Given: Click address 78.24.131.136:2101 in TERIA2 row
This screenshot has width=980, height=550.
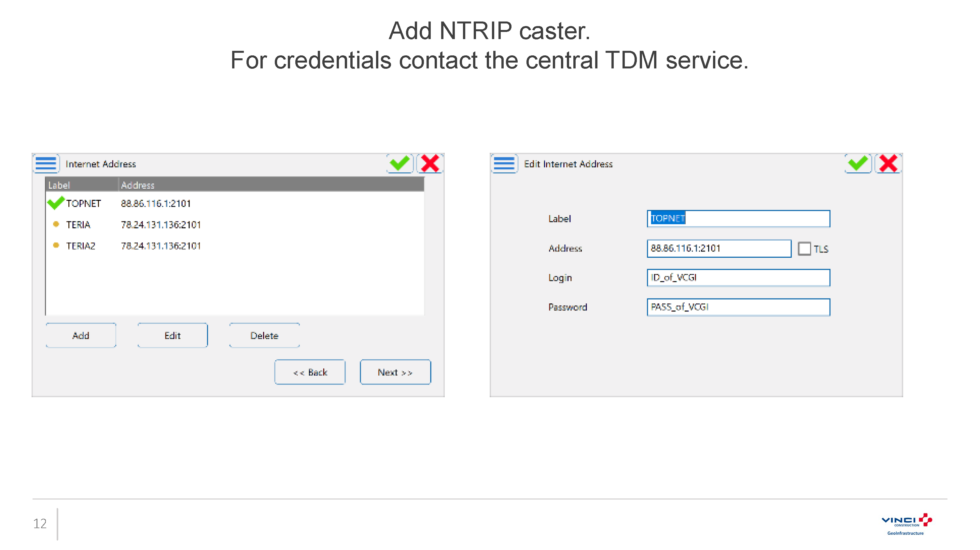Looking at the screenshot, I should (161, 246).
